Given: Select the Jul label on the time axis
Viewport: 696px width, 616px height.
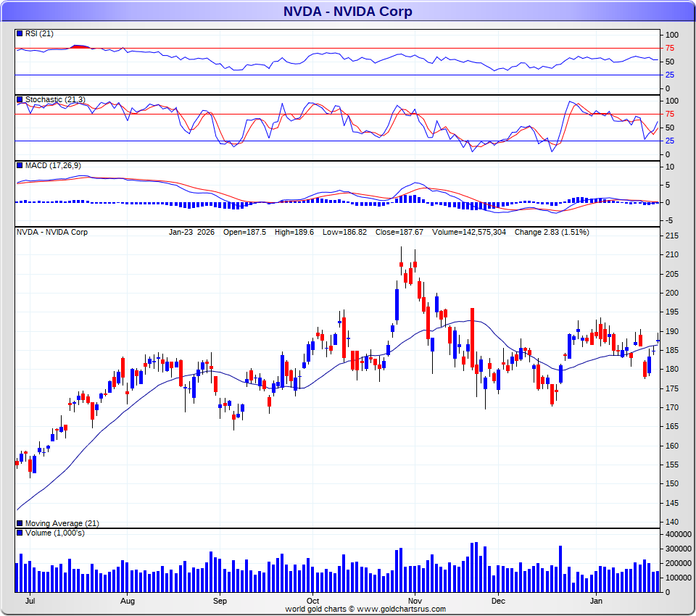Looking at the screenshot, I should click(30, 601).
